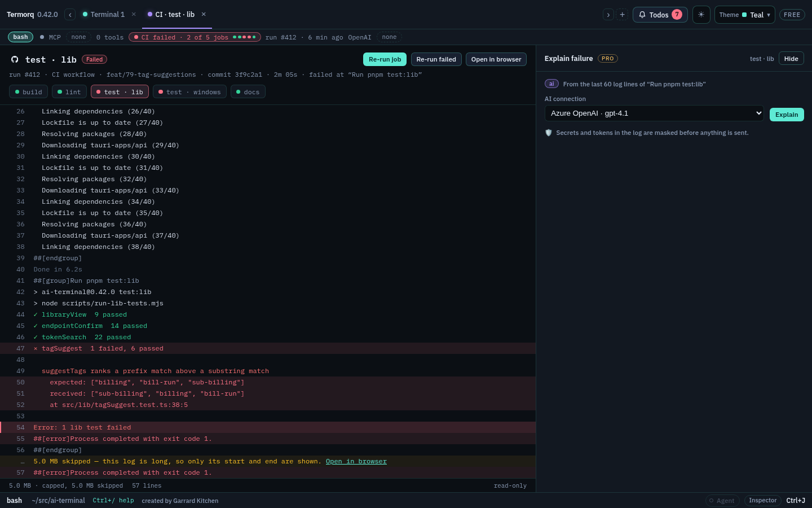This screenshot has width=812, height=508.
Task: Add a new tab with the plus button
Action: coord(623,15)
